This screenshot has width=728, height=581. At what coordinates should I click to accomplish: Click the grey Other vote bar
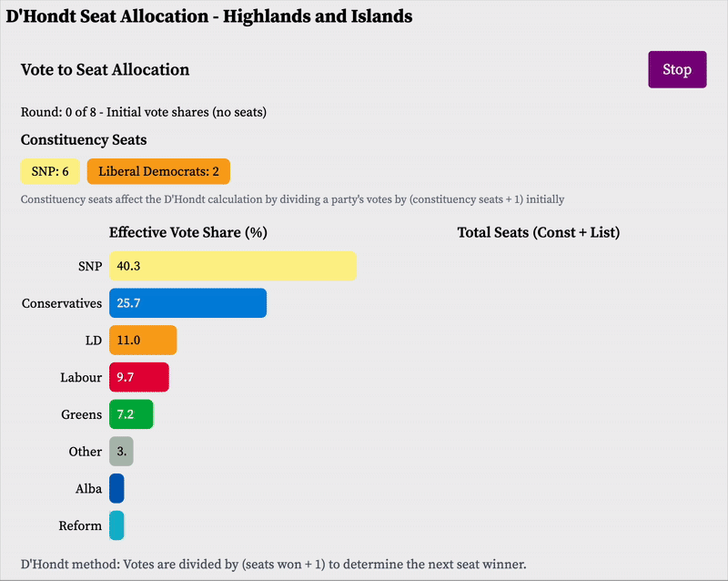tap(121, 452)
